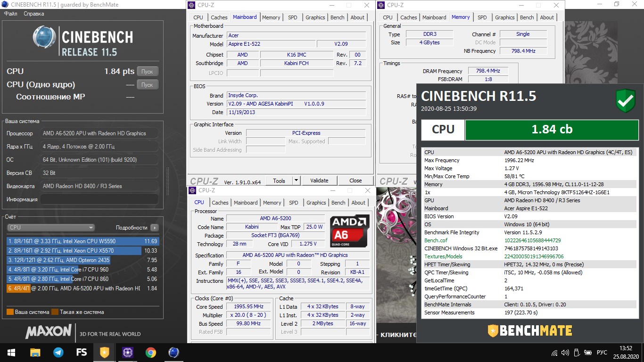Open Graphics tab in Mainboard CPU-Z window
The height and width of the screenshot is (362, 644).
[315, 17]
